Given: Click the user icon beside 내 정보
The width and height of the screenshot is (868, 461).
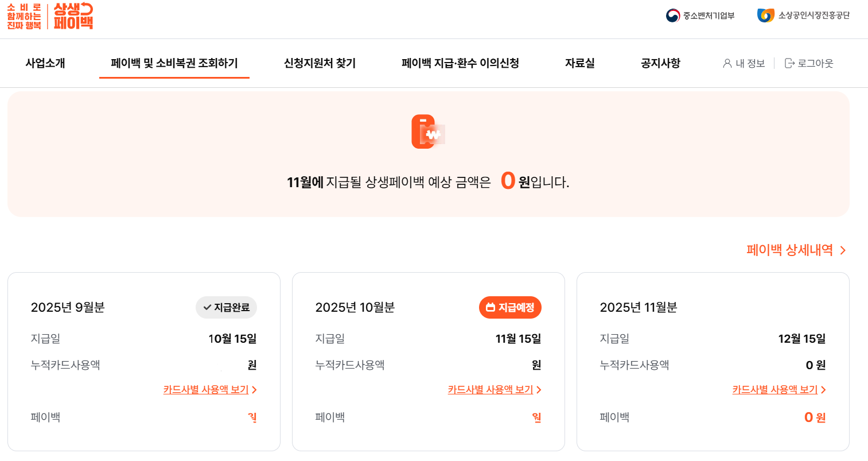Looking at the screenshot, I should [727, 63].
